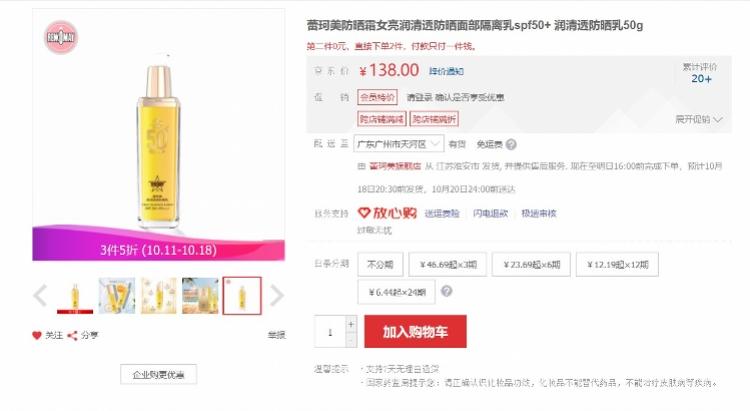Select ¥46.69起×3期 installment option
This screenshot has height=411, width=750.
click(x=448, y=264)
